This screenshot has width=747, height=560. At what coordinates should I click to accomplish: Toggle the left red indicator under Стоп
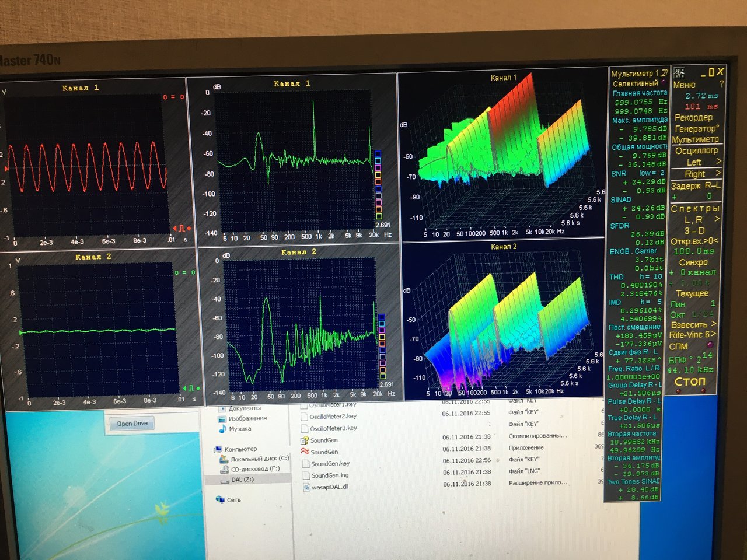tap(678, 391)
